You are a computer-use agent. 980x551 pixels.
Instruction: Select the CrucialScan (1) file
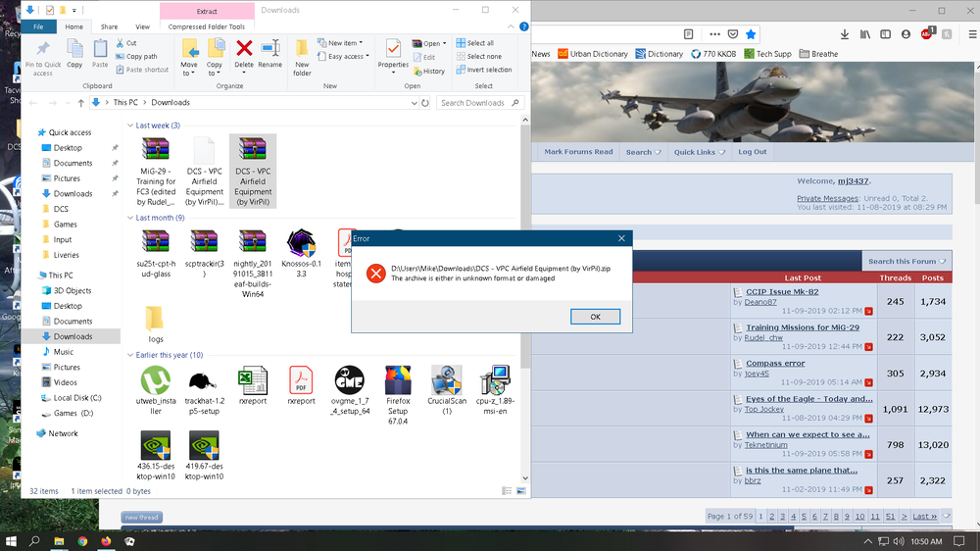tap(447, 390)
